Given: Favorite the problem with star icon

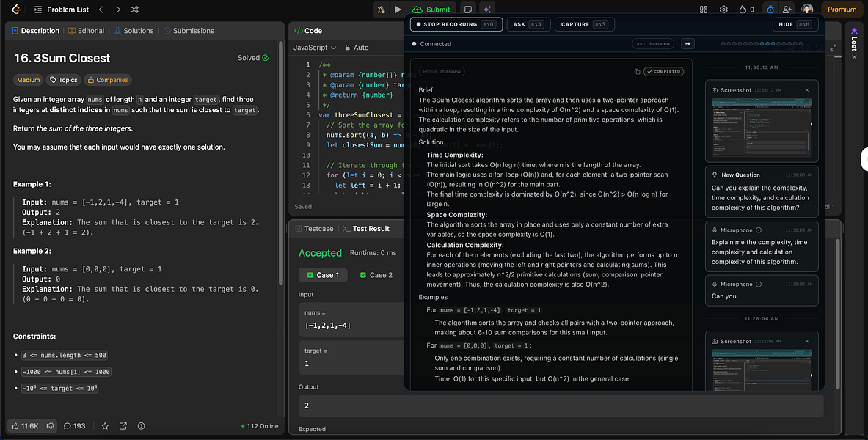Looking at the screenshot, I should 105,425.
